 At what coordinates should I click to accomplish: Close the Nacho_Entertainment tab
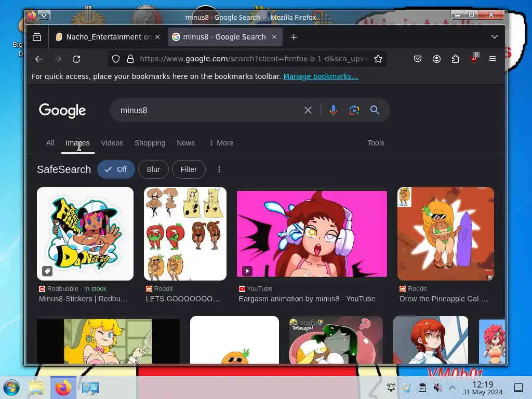point(157,37)
